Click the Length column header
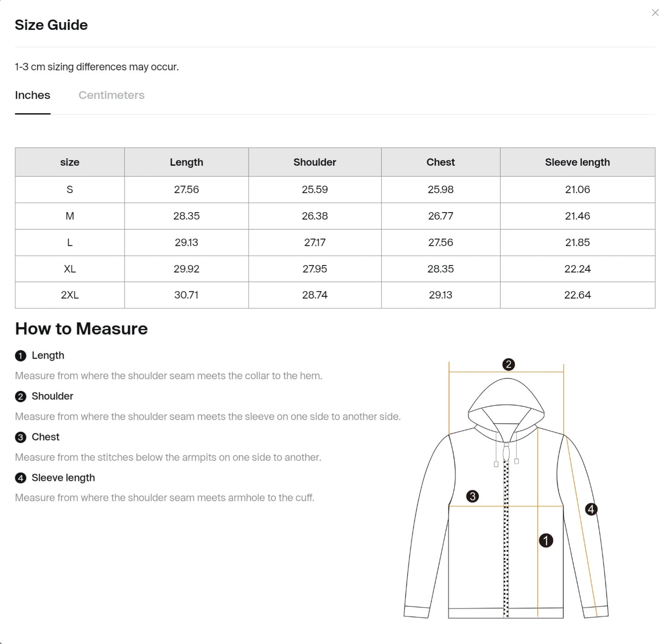This screenshot has width=665, height=644. point(186,162)
